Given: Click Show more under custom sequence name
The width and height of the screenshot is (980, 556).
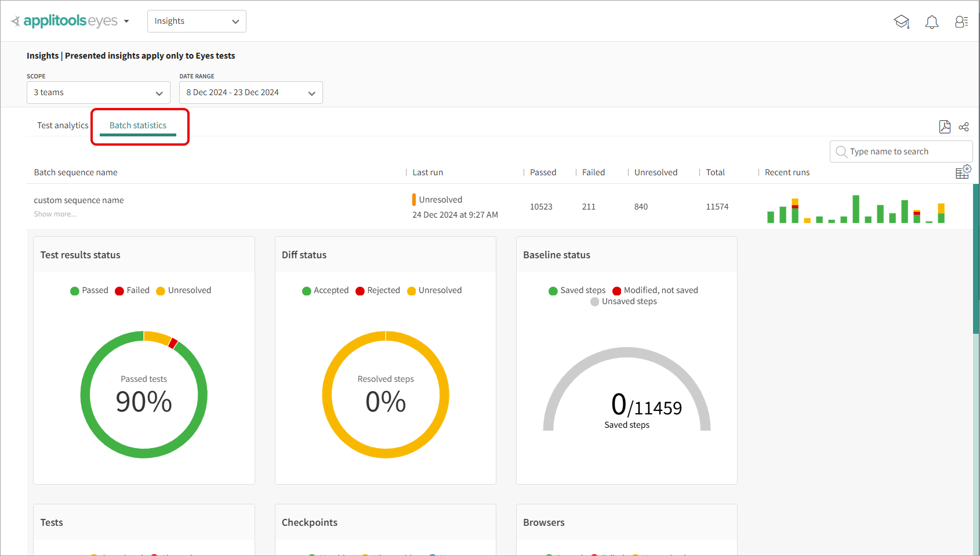Looking at the screenshot, I should coord(55,214).
